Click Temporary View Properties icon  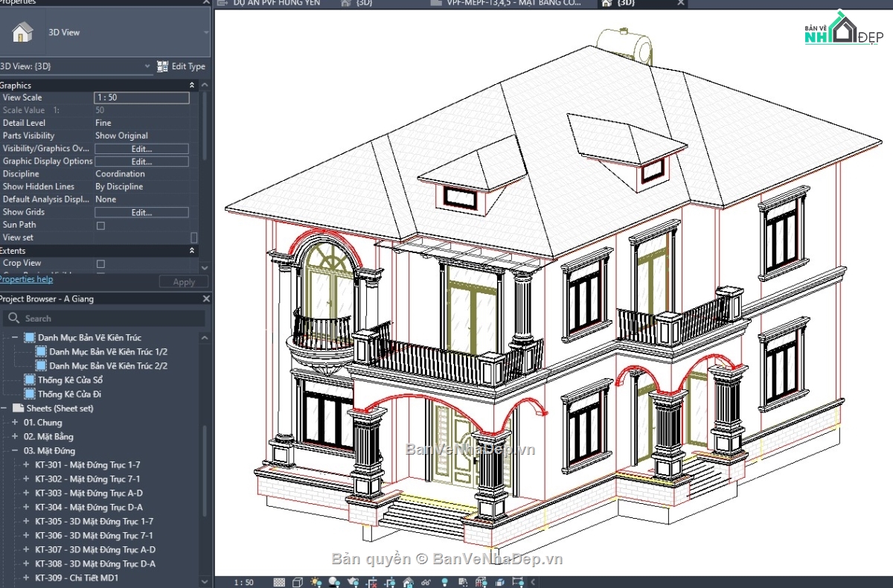click(x=462, y=582)
